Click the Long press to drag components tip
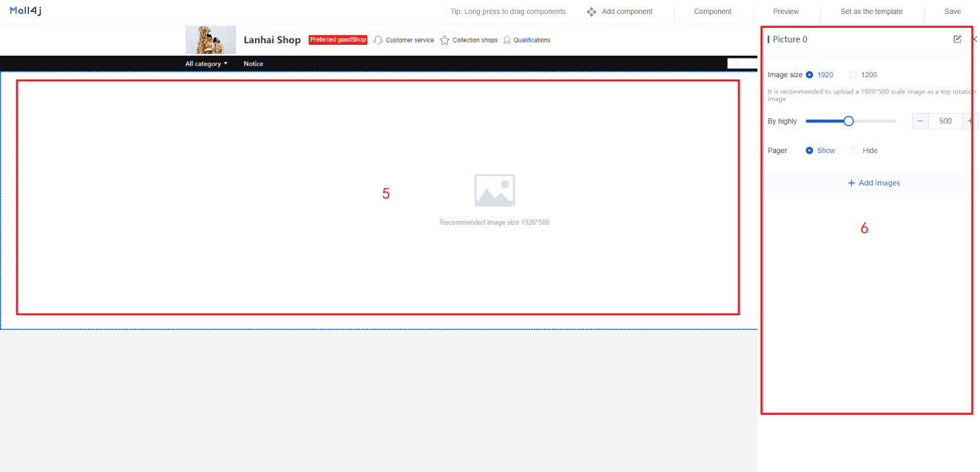Image resolution: width=980 pixels, height=472 pixels. 508,12
